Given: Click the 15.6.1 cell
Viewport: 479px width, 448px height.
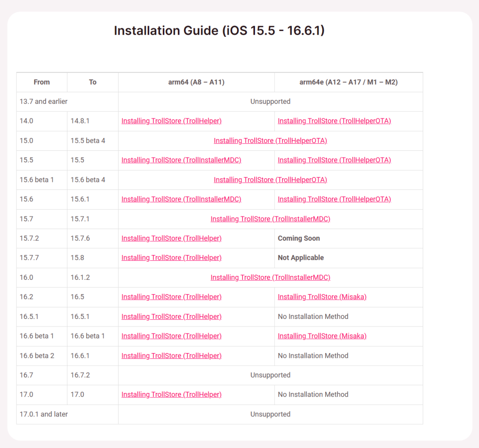Looking at the screenshot, I should [93, 199].
